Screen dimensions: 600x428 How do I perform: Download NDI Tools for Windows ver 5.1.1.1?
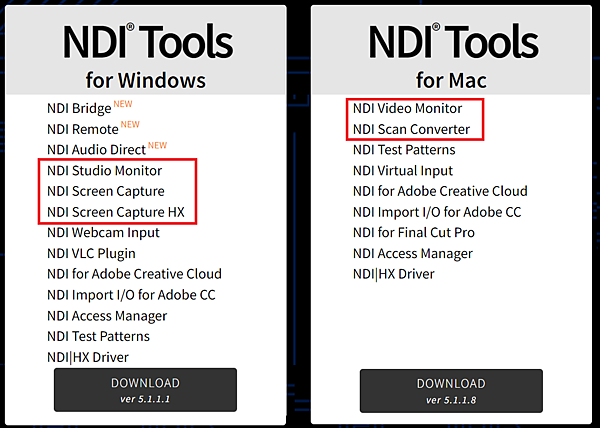pyautogui.click(x=145, y=390)
